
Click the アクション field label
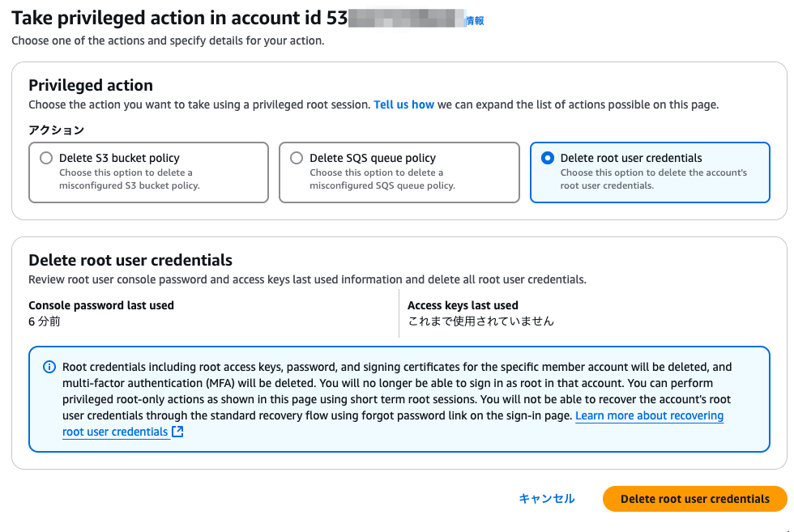pyautogui.click(x=56, y=130)
